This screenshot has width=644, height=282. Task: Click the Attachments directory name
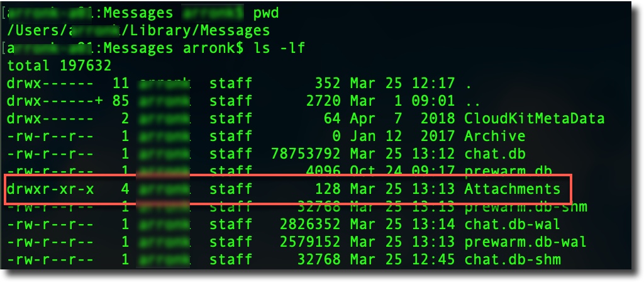click(x=512, y=189)
